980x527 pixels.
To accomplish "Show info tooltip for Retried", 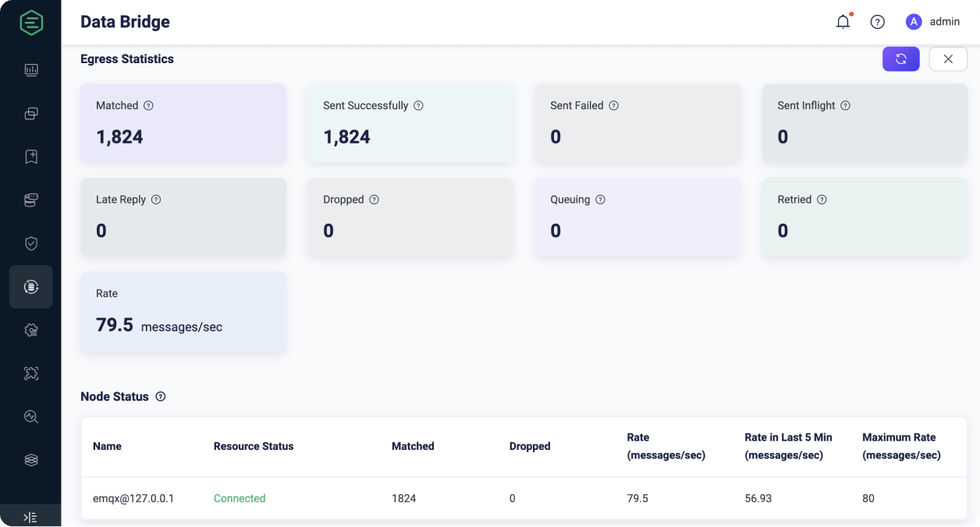I will 822,200.
